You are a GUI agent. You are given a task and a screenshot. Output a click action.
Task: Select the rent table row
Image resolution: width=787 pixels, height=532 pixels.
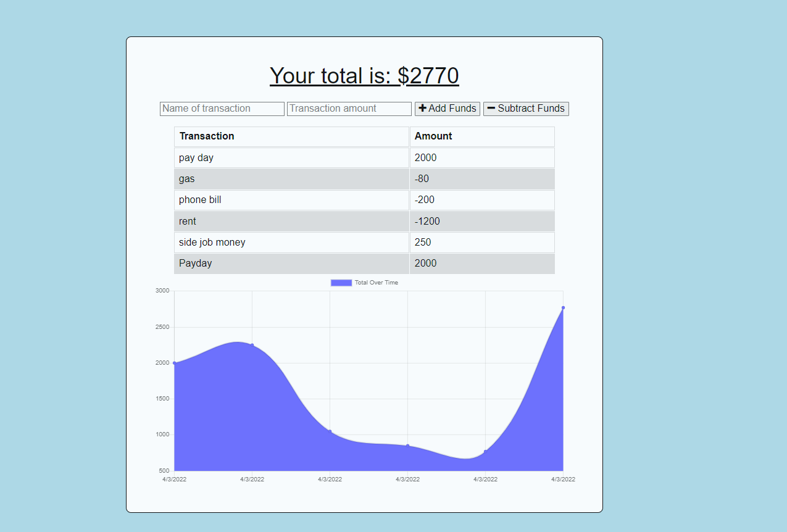[290, 221]
